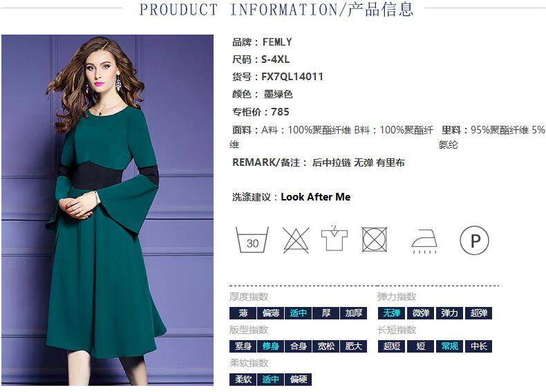Screen dimensions: 546x392
Task: Click the 加厚 thickness option
Action: 353,313
